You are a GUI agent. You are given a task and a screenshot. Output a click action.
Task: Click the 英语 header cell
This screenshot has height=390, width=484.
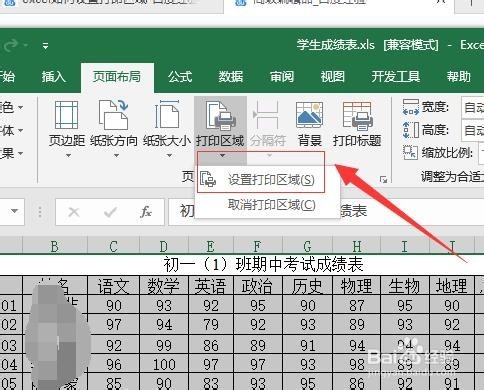[x=211, y=286]
